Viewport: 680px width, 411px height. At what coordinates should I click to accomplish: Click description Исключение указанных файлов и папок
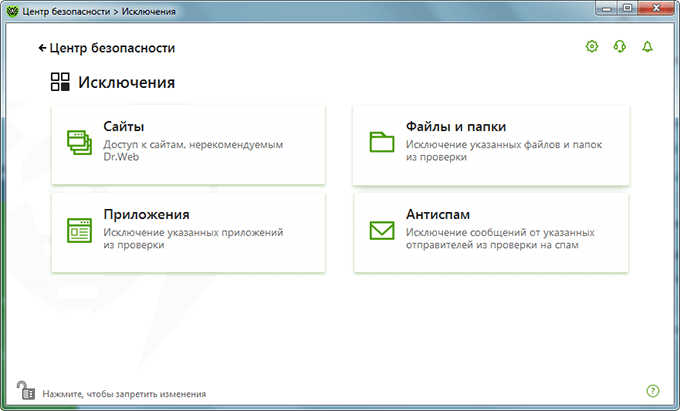click(504, 150)
